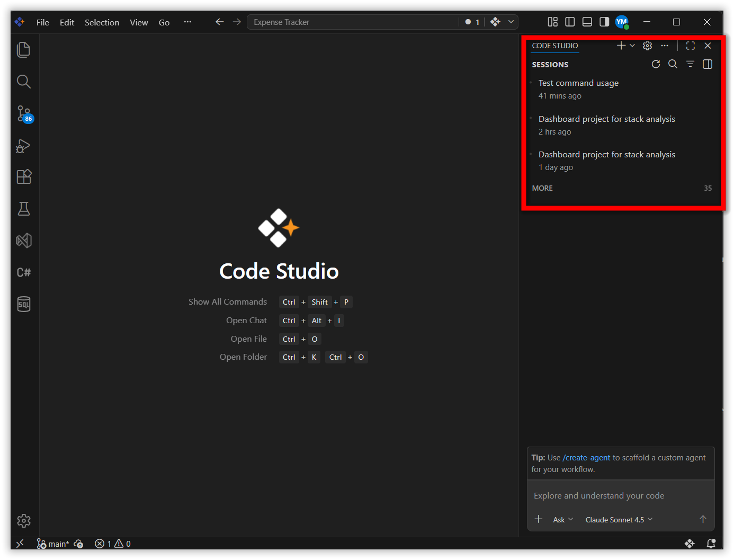734x560 pixels.
Task: Open the SQL database view
Action: click(24, 304)
